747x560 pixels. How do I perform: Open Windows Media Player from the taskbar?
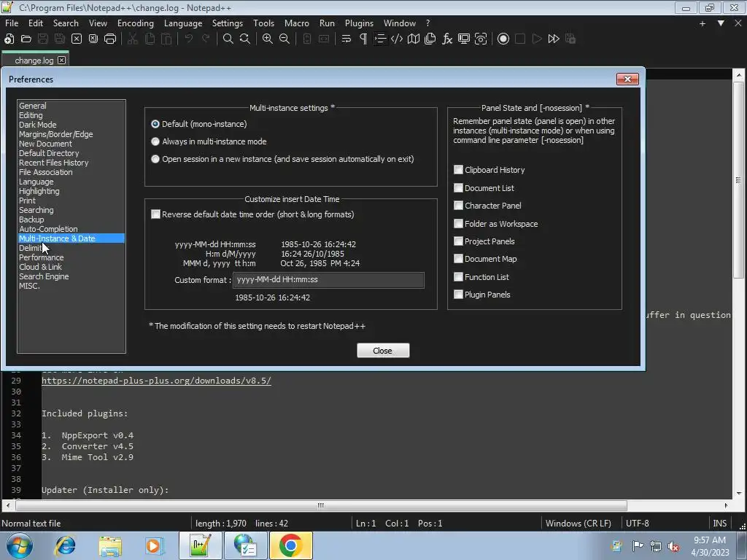tap(155, 545)
